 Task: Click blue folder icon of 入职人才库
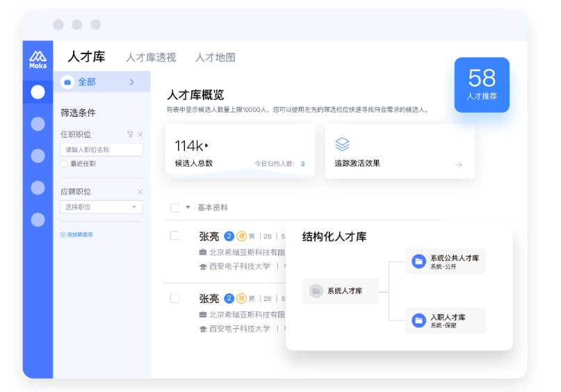[418, 320]
